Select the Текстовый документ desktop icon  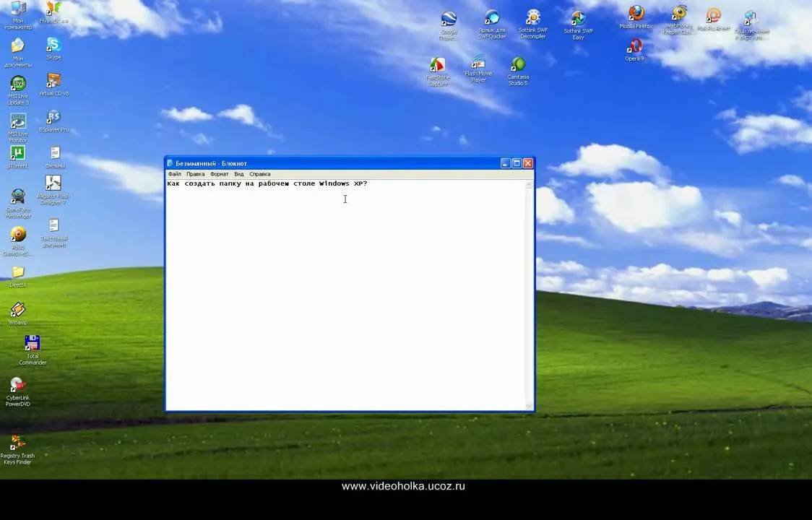tap(54, 233)
